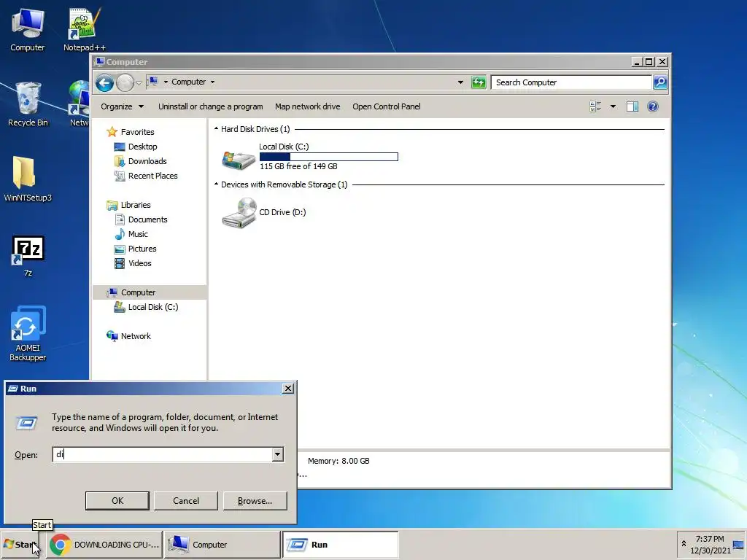Viewport: 747px width, 560px height.
Task: Switch to Run taskbar button
Action: 340,544
